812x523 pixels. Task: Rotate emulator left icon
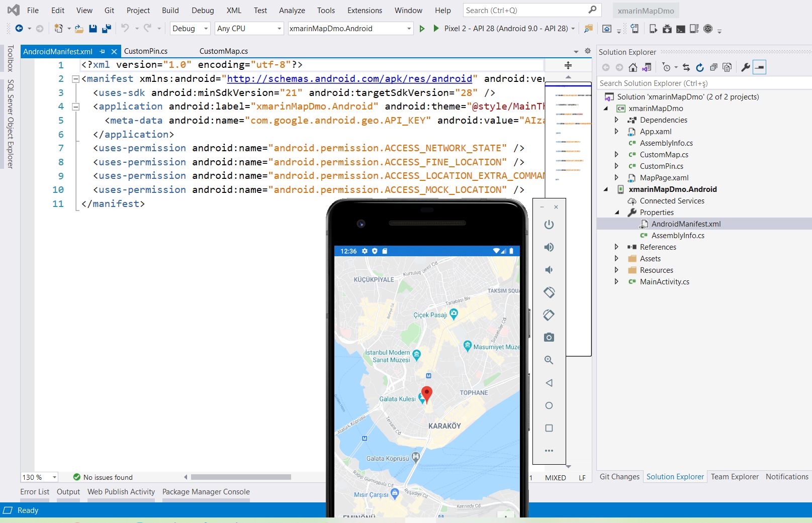549,292
